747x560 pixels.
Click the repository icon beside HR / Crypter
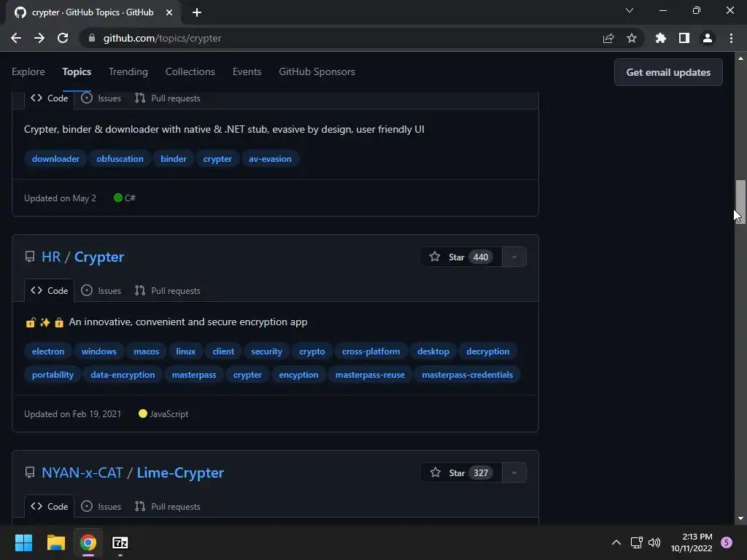tap(29, 257)
